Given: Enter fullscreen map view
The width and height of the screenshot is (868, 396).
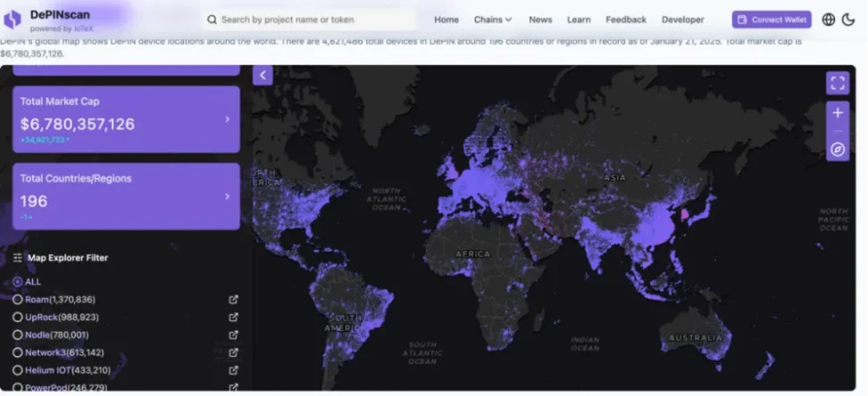Looking at the screenshot, I should point(837,83).
